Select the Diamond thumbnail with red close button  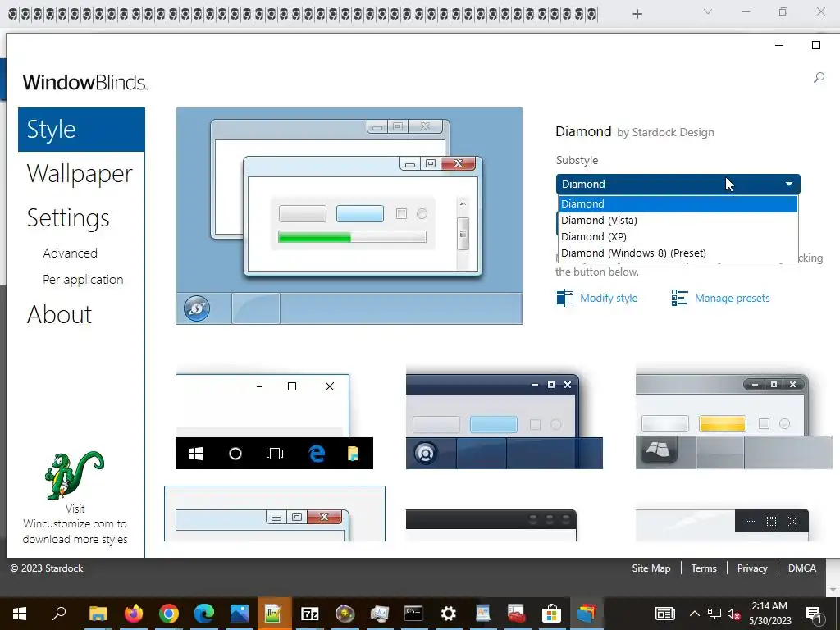274,514
